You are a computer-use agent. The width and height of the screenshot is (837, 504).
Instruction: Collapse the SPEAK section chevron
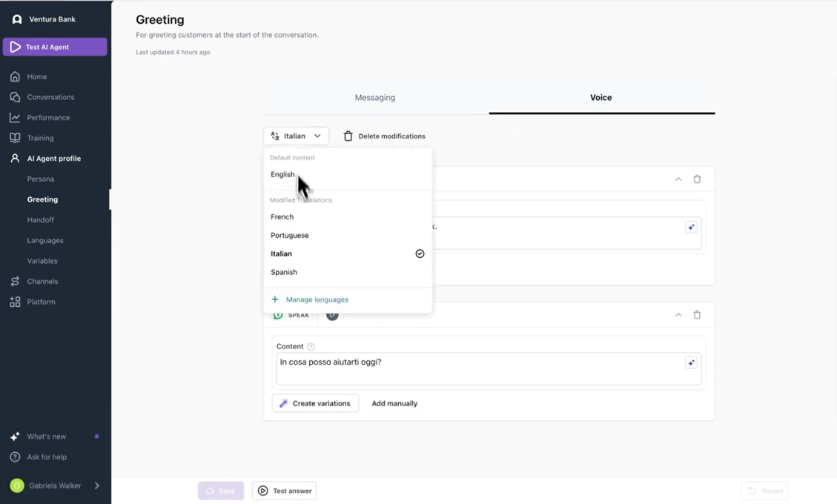tap(678, 314)
